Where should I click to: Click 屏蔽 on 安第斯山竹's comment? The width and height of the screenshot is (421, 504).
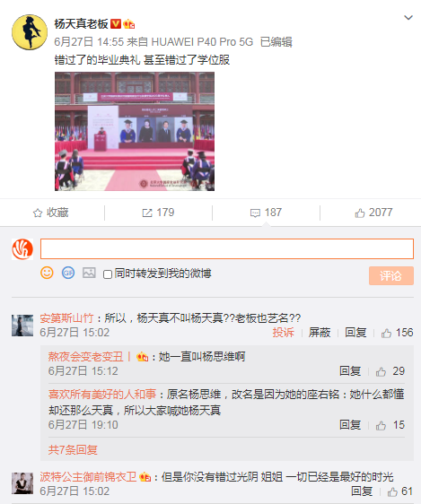(x=320, y=333)
